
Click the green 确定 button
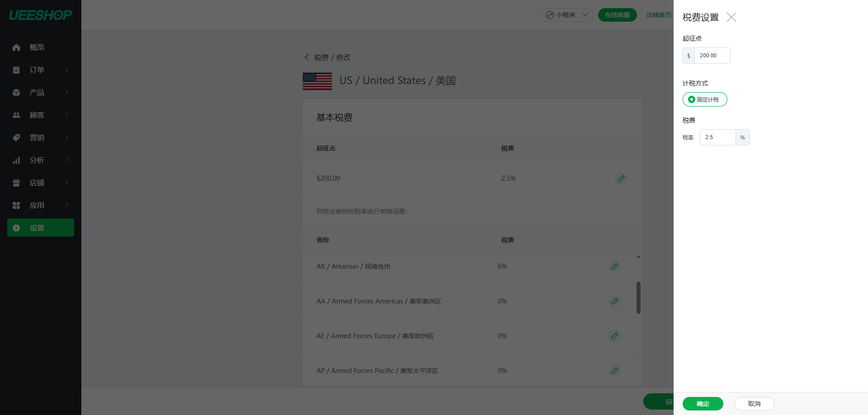point(703,404)
